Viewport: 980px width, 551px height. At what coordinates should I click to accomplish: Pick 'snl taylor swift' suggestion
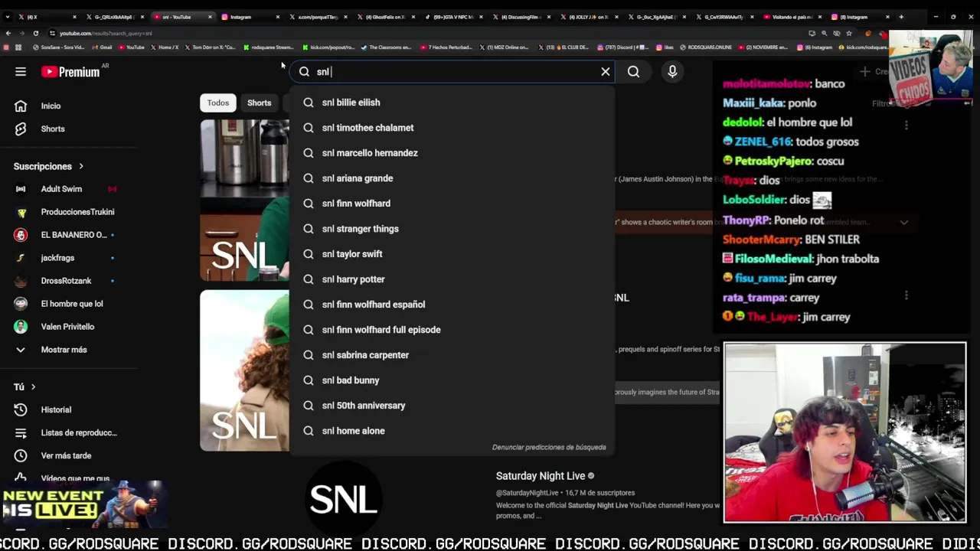tap(452, 254)
